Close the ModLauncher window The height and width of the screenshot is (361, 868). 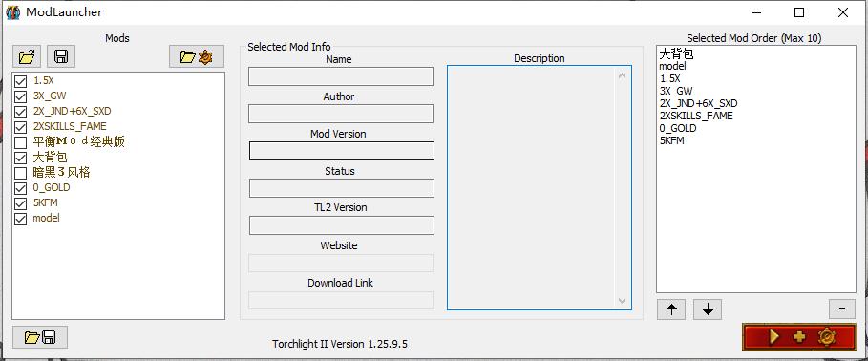pyautogui.click(x=842, y=12)
